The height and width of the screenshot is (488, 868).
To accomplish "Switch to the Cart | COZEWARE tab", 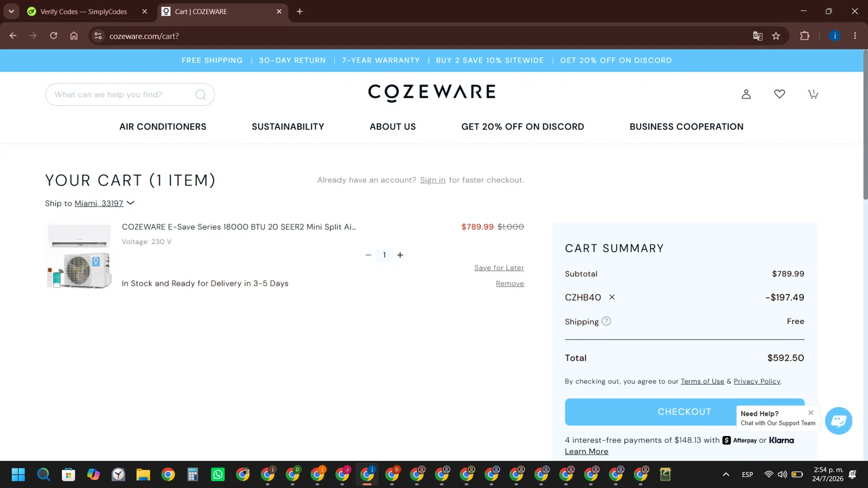I will (222, 12).
